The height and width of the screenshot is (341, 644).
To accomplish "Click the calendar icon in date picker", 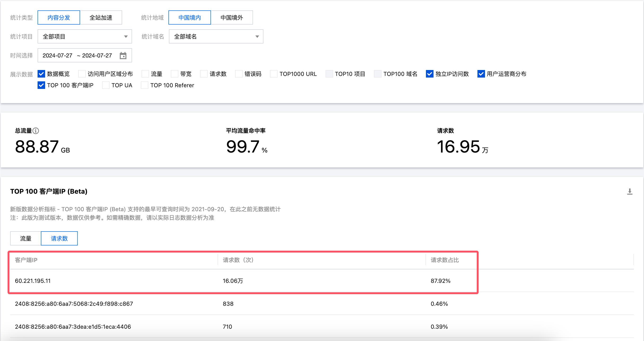I will point(123,56).
